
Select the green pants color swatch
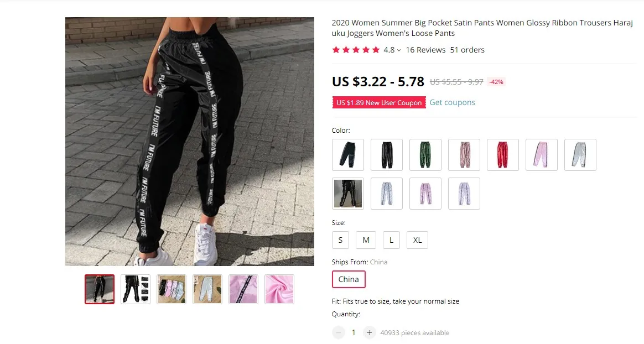[425, 155]
